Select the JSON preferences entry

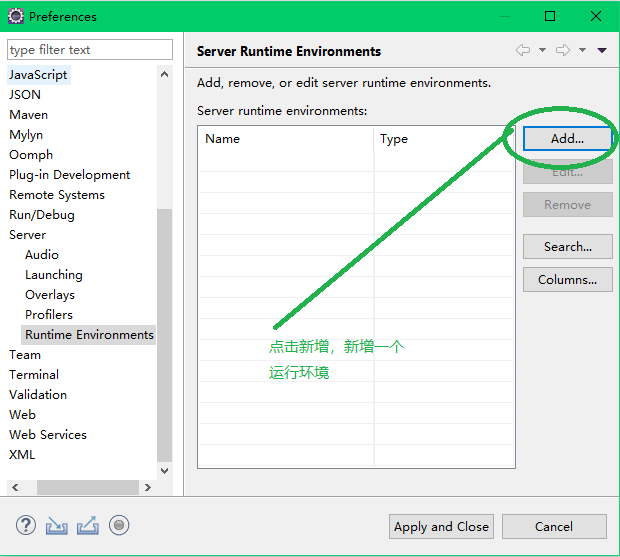(x=25, y=95)
